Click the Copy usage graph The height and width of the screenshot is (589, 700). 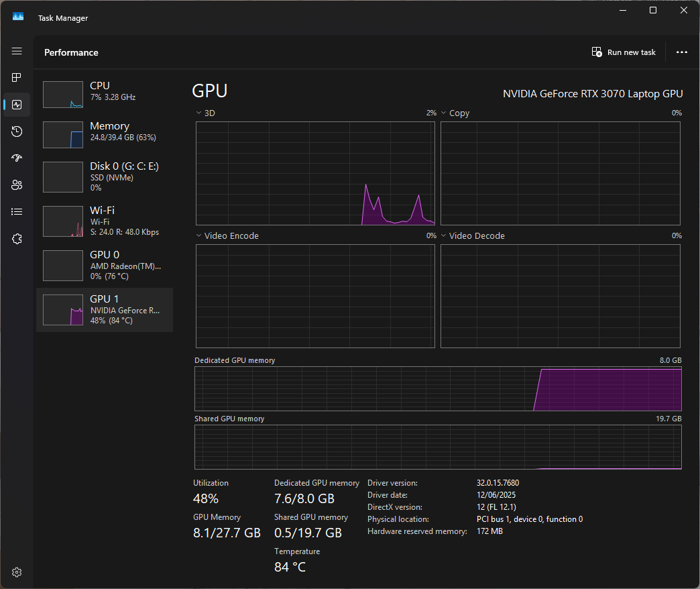pos(561,173)
